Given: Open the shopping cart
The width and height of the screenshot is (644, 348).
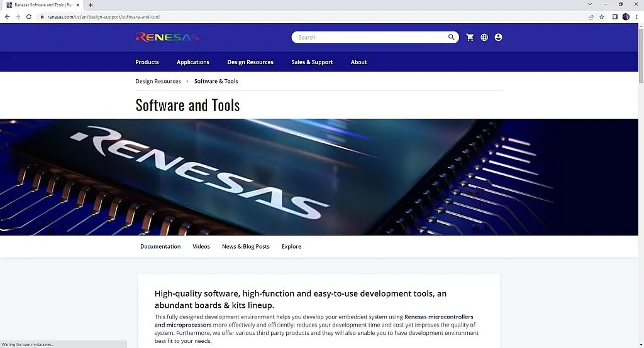Looking at the screenshot, I should pos(470,37).
